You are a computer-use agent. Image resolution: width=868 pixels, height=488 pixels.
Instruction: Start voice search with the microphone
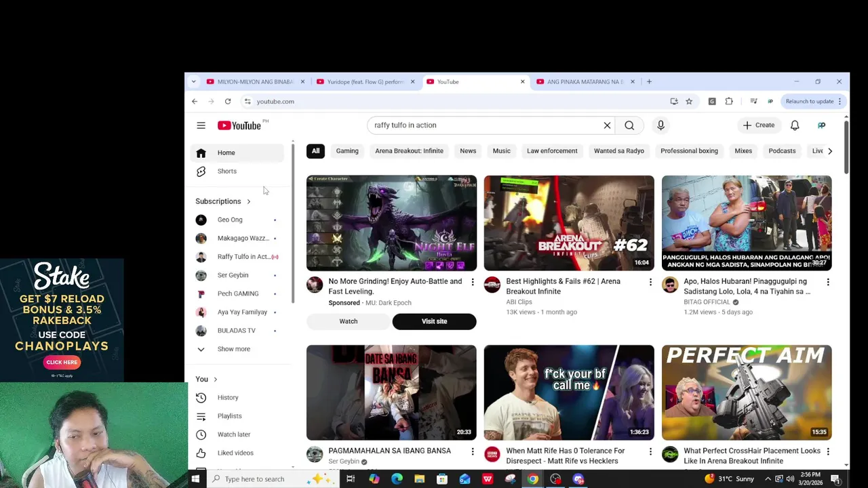(x=660, y=125)
